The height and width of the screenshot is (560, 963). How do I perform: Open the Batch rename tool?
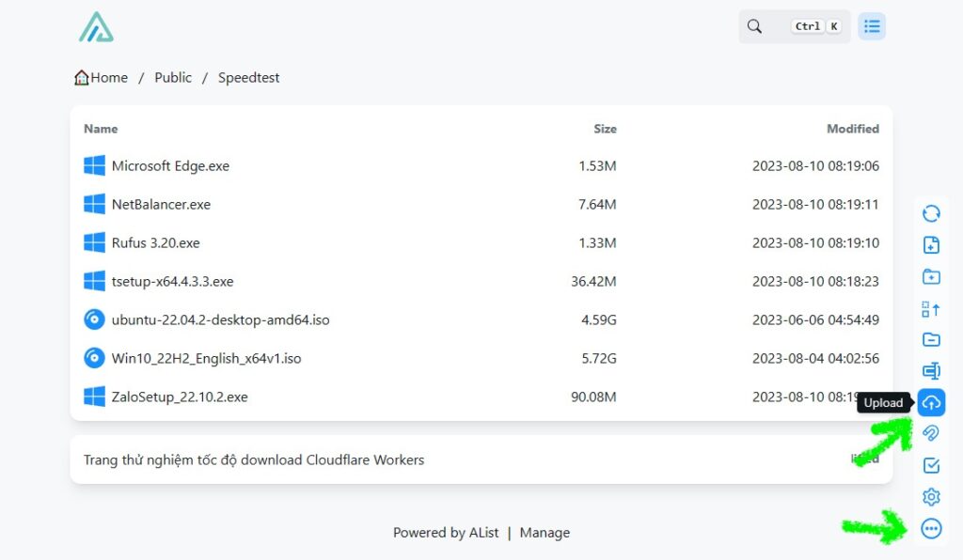(931, 371)
